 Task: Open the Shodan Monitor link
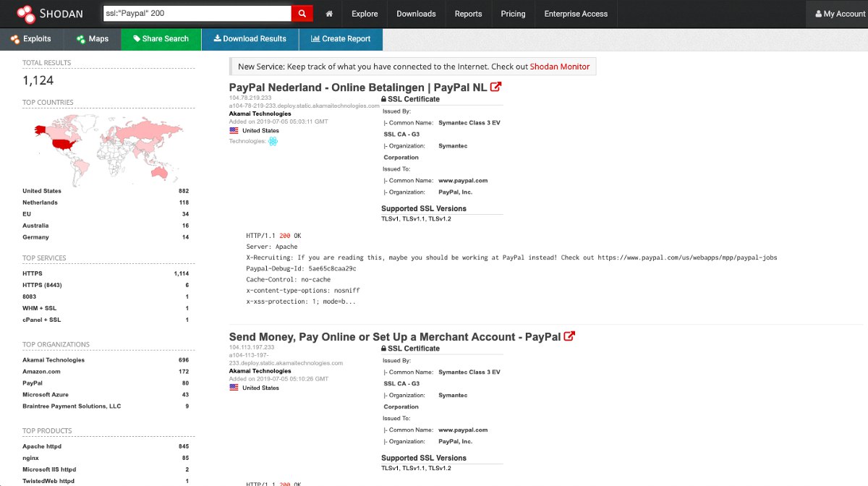[560, 67]
